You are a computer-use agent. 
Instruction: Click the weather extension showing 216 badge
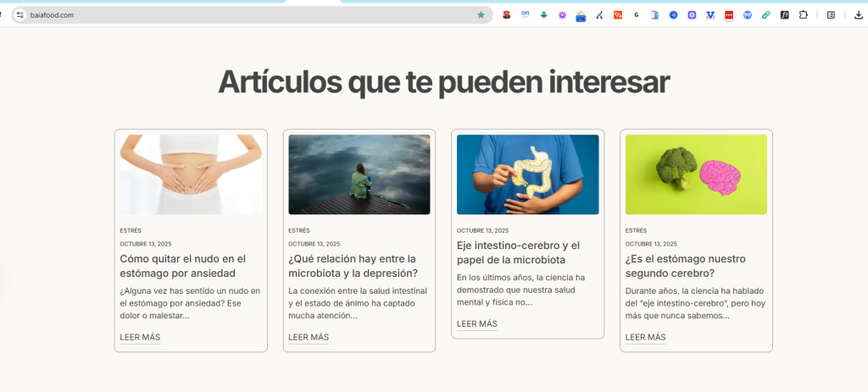[581, 15]
